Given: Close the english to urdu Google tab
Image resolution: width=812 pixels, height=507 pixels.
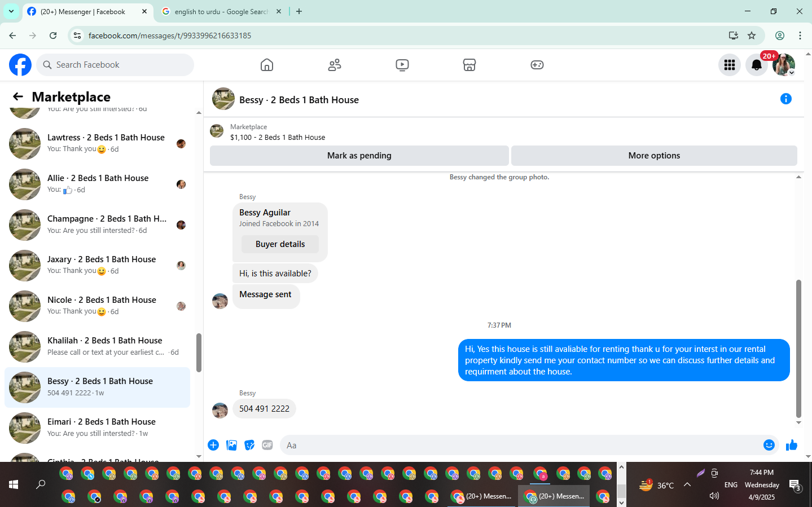Looking at the screenshot, I should point(279,11).
